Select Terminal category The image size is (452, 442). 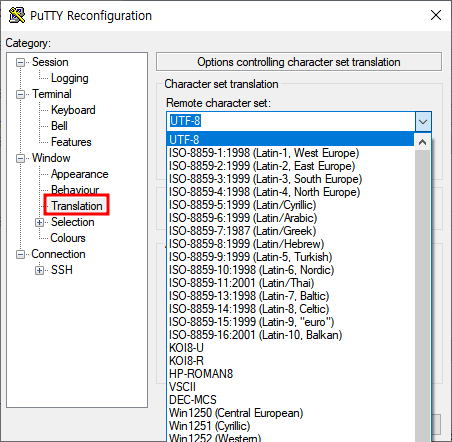click(52, 94)
